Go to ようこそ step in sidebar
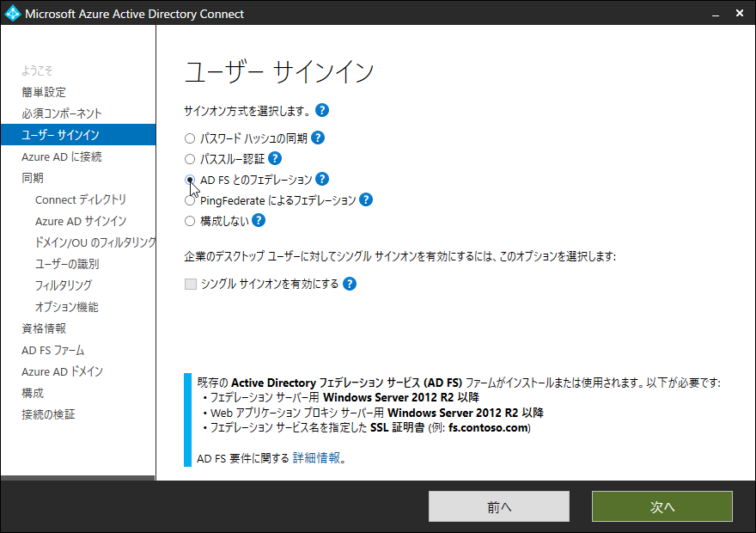Screen dimensions: 756x533 click(x=37, y=70)
